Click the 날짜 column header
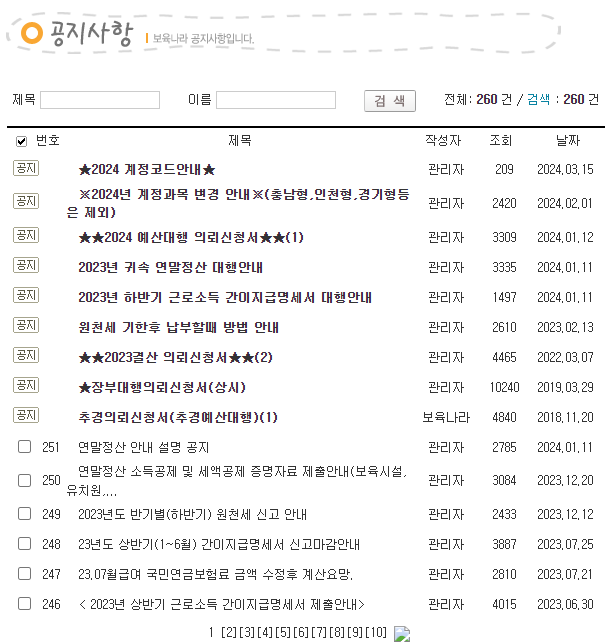This screenshot has width=613, height=643. click(x=568, y=140)
